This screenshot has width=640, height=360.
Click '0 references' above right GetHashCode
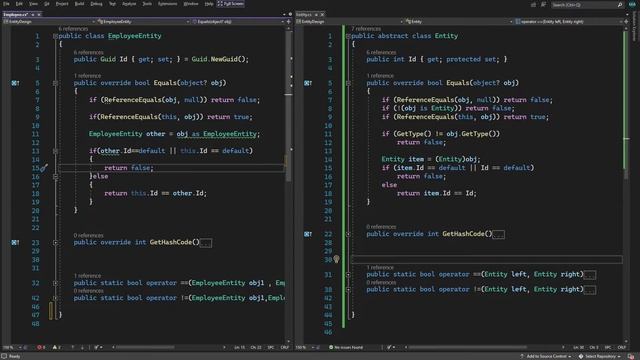[381, 227]
